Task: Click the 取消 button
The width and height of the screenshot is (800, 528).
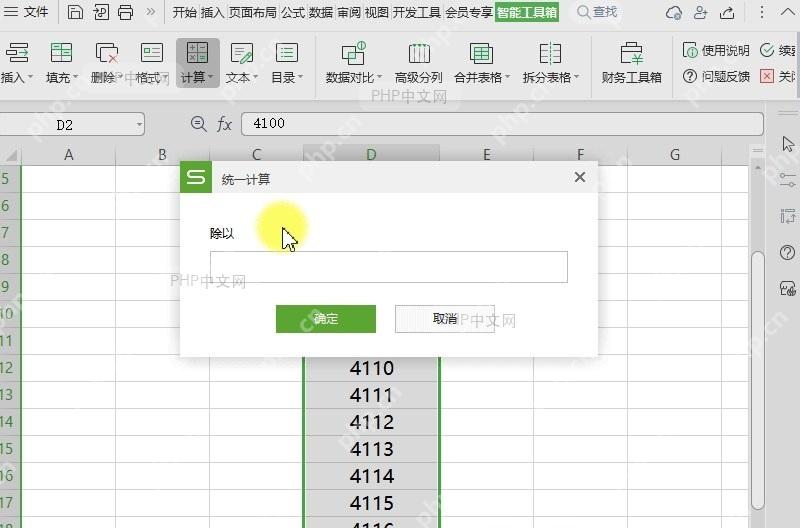Action: [445, 319]
